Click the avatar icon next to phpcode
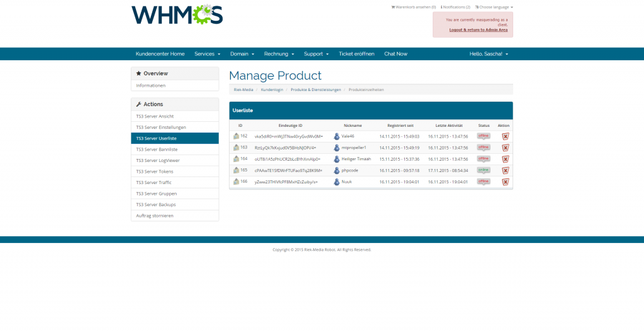Image resolution: width=644 pixels, height=331 pixels. [336, 170]
